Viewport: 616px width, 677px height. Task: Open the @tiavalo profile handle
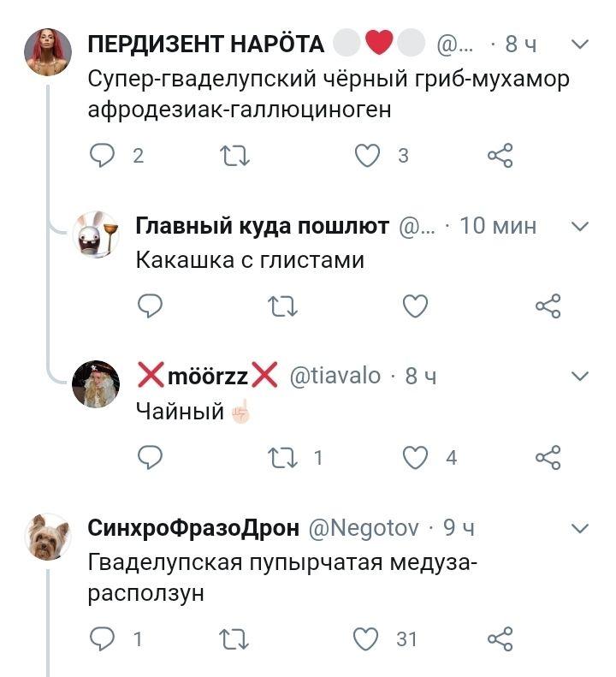pos(336,377)
